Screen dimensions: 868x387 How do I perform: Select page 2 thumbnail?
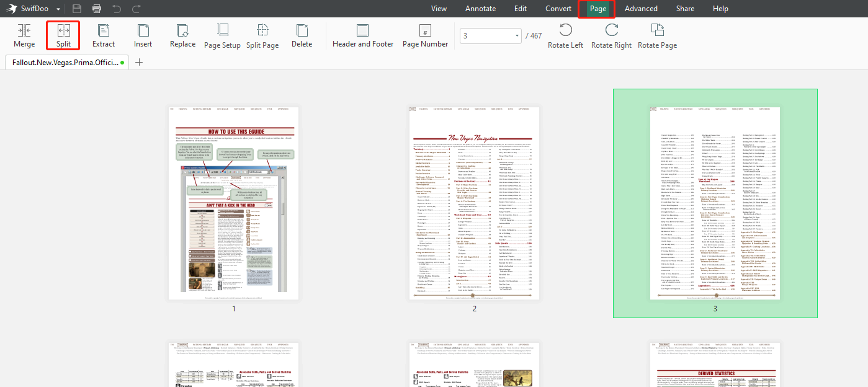click(474, 203)
